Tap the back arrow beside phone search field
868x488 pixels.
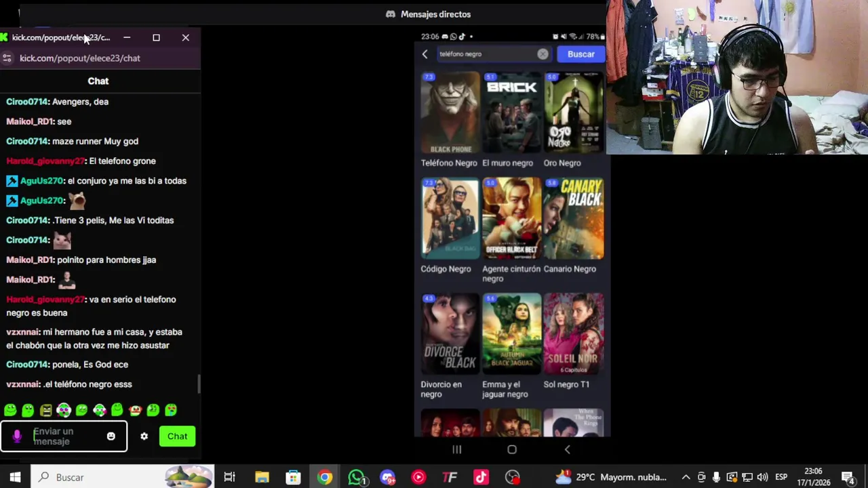425,54
